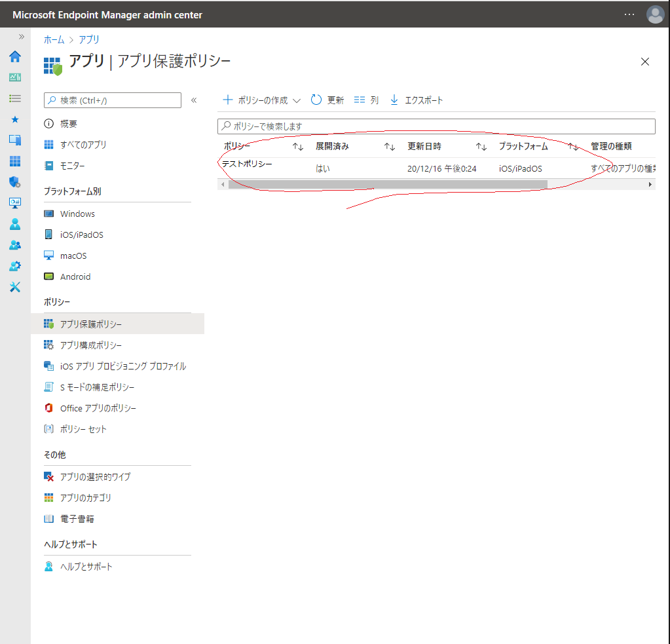Open Apps grid icon in left rail

coord(15,161)
